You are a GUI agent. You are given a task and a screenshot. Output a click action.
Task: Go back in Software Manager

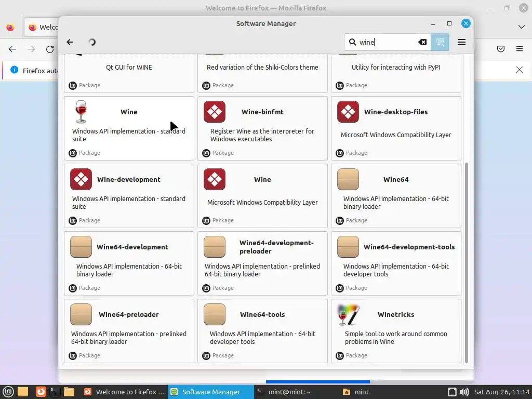pyautogui.click(x=70, y=42)
